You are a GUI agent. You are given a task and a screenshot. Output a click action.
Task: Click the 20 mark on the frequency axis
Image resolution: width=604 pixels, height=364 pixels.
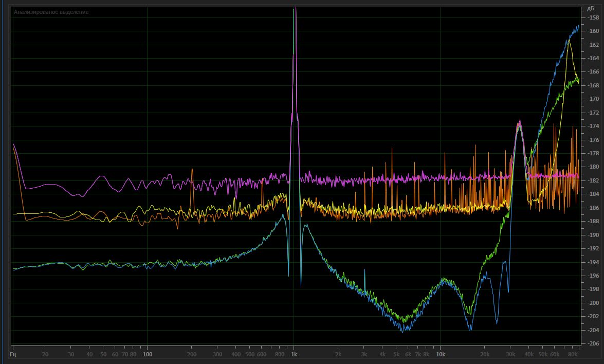[45, 354]
